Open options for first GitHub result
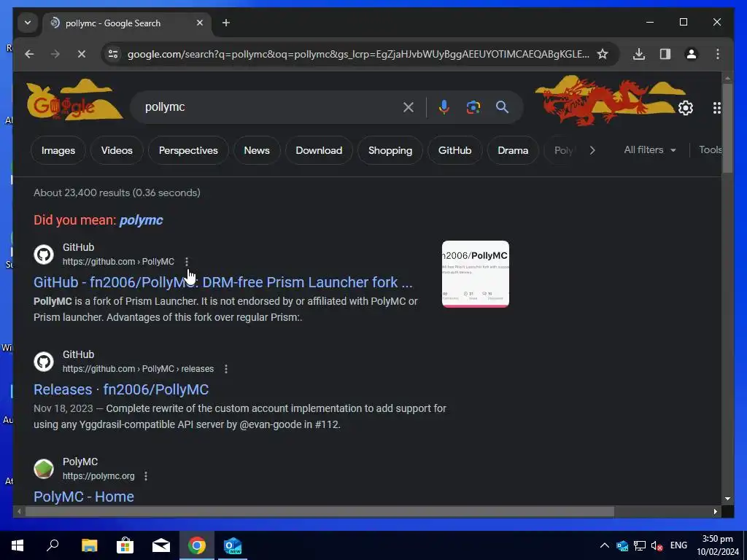 187,262
